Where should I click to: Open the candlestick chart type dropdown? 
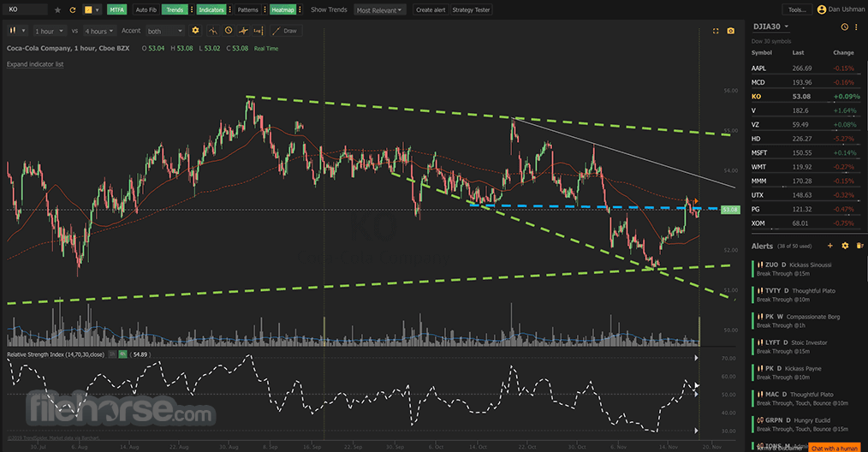16,31
